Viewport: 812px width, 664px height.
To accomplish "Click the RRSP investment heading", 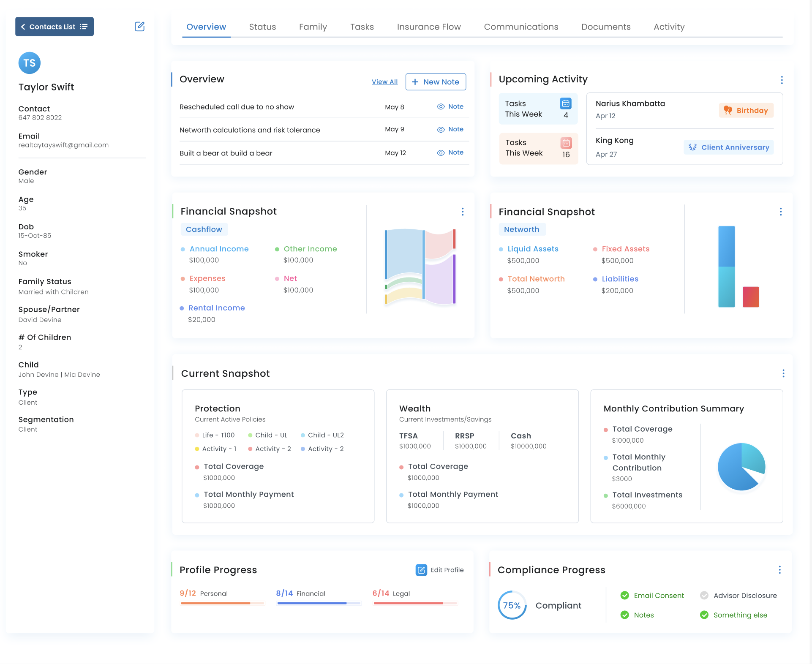I will 465,435.
